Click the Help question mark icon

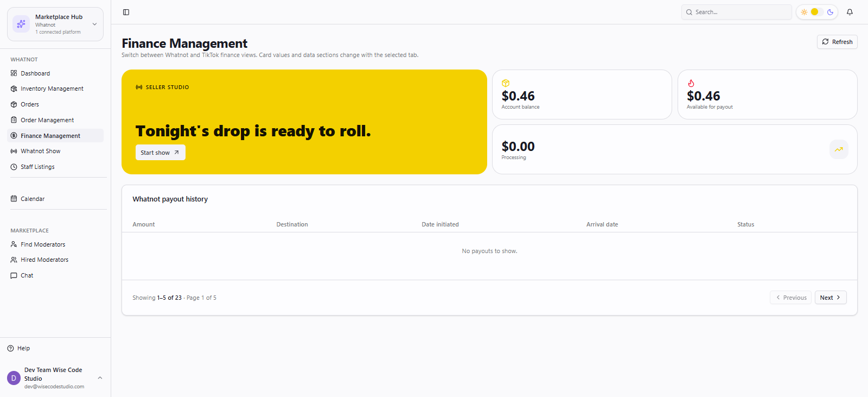tap(10, 348)
